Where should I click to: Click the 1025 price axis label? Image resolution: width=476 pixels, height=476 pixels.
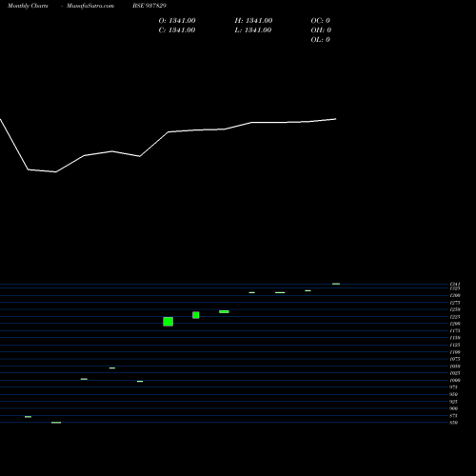coord(455,373)
